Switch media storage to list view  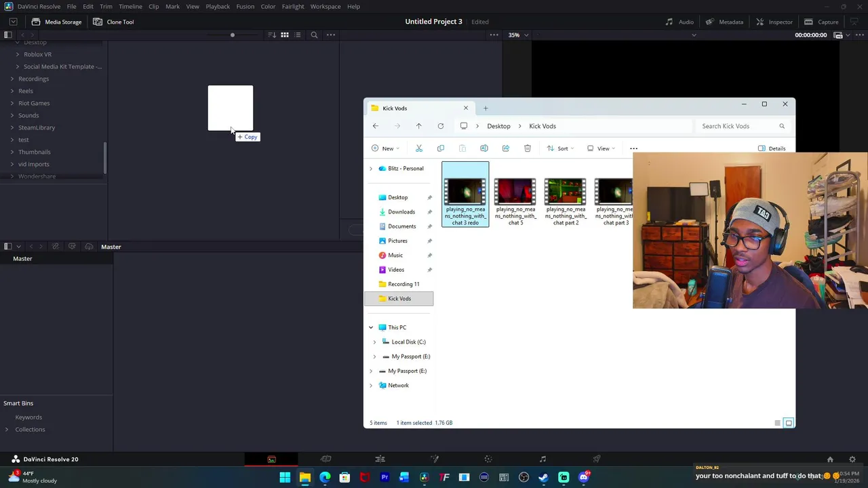pyautogui.click(x=298, y=35)
